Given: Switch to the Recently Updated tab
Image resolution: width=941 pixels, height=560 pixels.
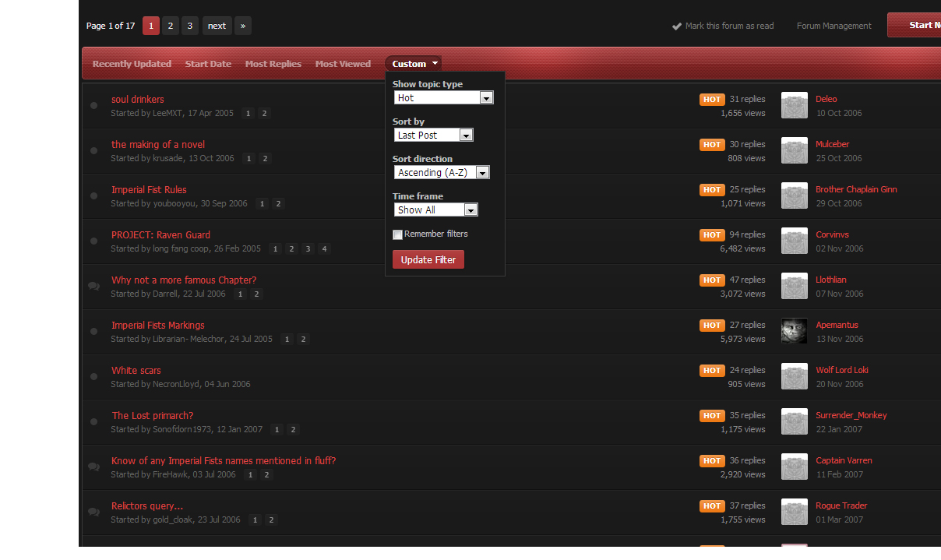Looking at the screenshot, I should 132,64.
